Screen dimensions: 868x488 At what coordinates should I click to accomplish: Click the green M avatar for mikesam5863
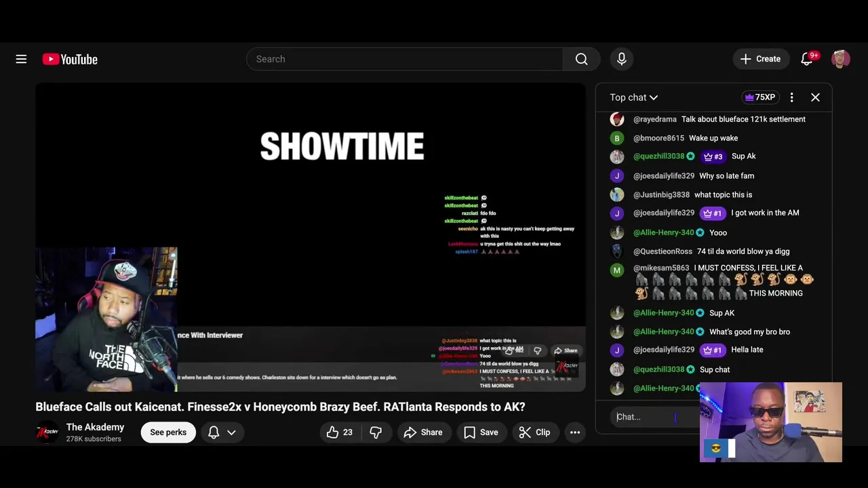(616, 270)
